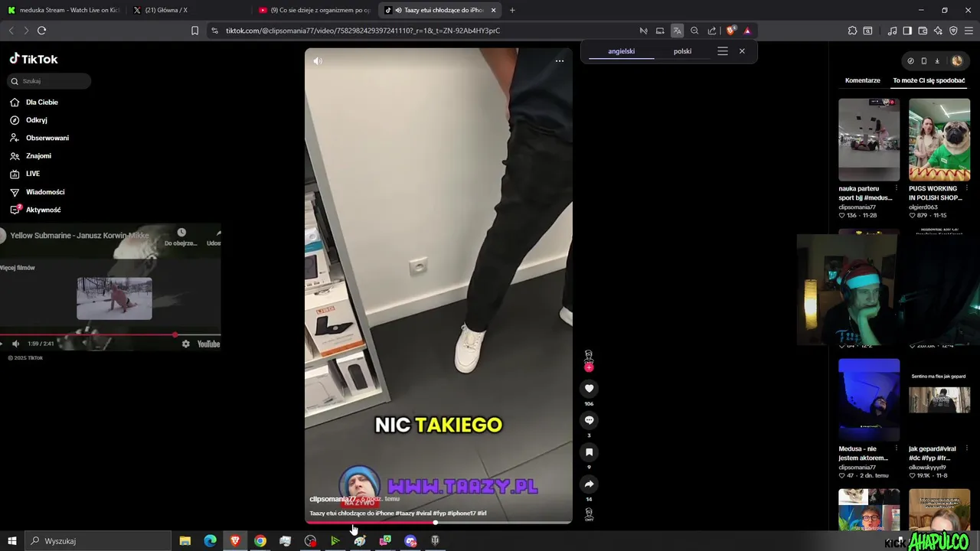
Task: Switch to the Komentarze tab
Action: (x=863, y=80)
